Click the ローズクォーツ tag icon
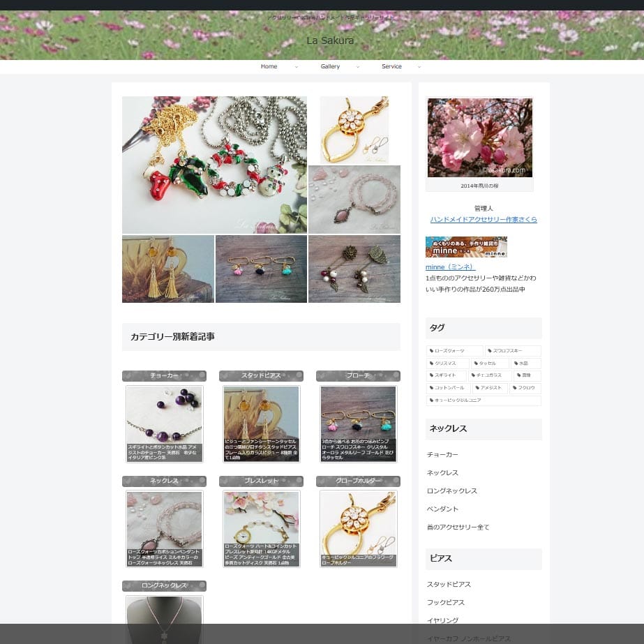The width and height of the screenshot is (644, 644). coord(431,351)
